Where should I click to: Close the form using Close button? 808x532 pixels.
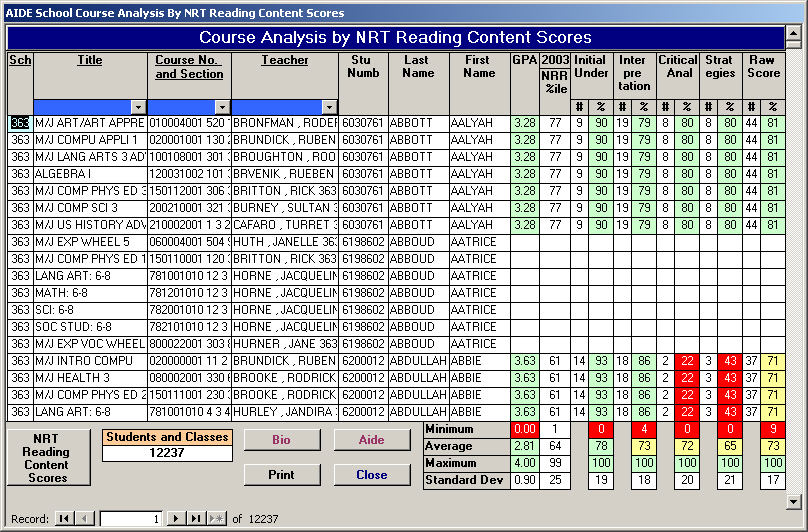coord(371,475)
